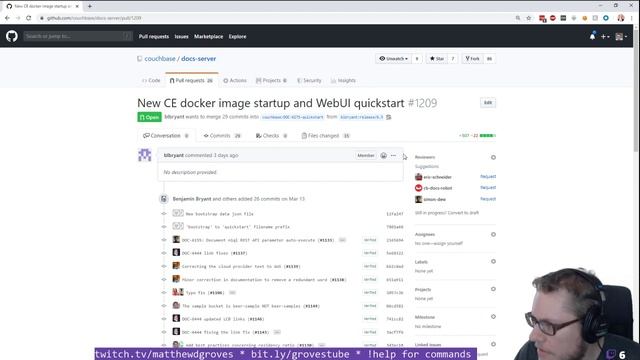This screenshot has width=640, height=360.
Task: Request review from simon-dew
Action: (488, 199)
